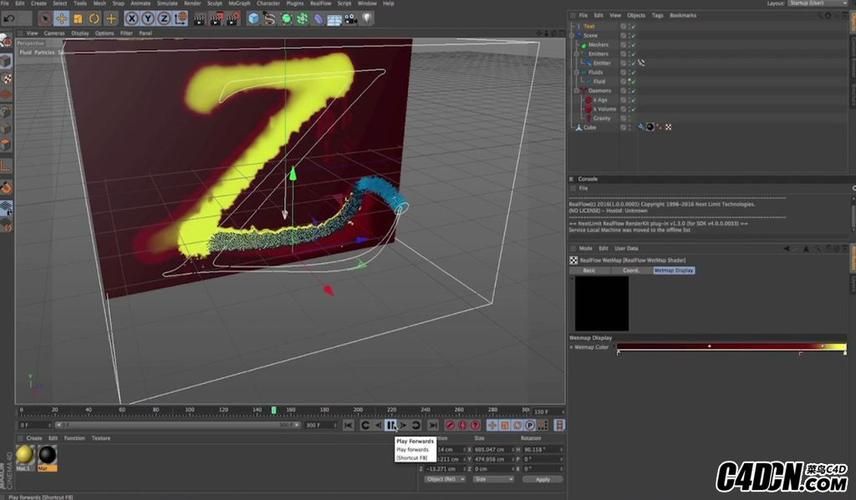Open the RealFlow menu
This screenshot has height=500, width=856.
pyautogui.click(x=320, y=3)
